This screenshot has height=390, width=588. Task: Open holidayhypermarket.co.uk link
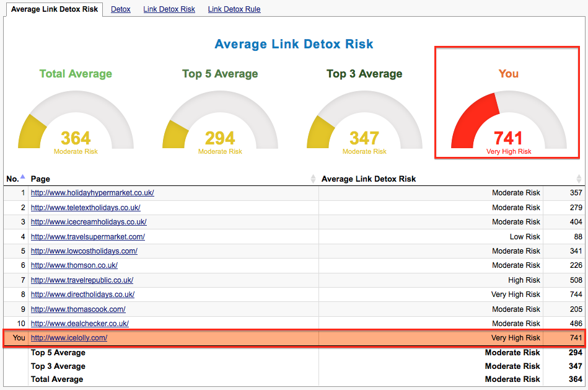click(92, 193)
